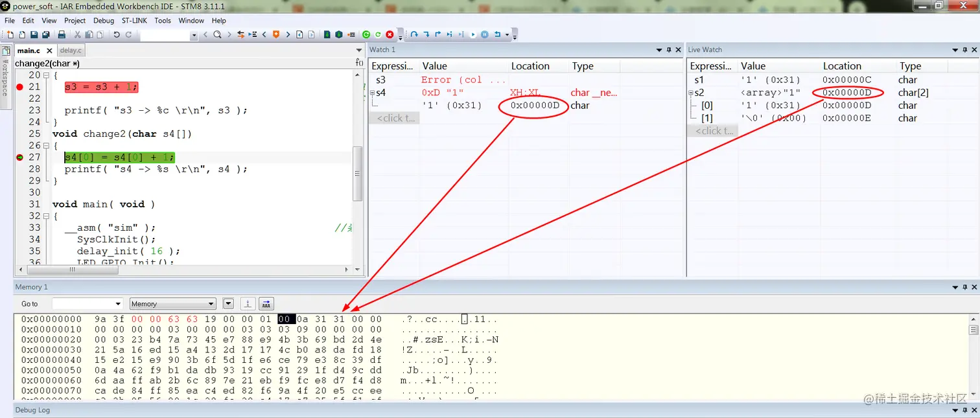Viewport: 980px width, 418px height.
Task: Click the Step Into debug icon
Action: tap(426, 34)
